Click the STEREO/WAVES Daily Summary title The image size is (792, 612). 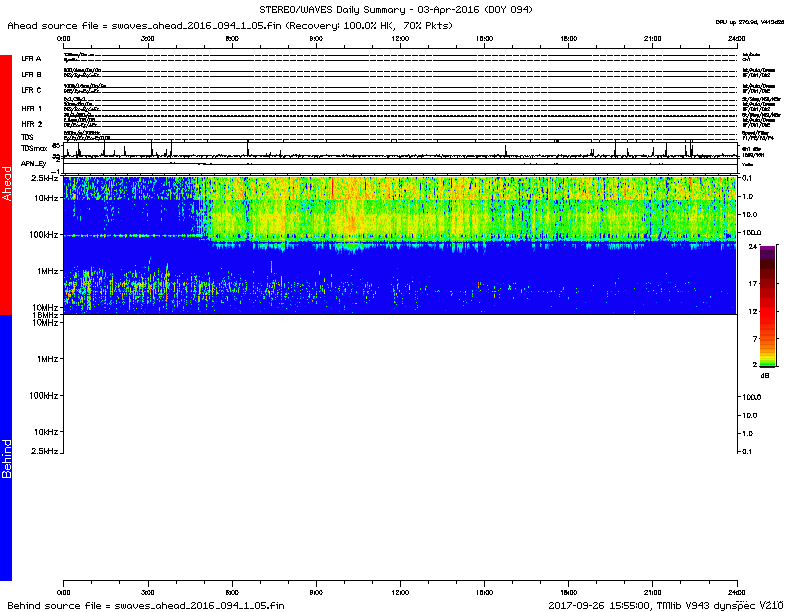click(396, 9)
